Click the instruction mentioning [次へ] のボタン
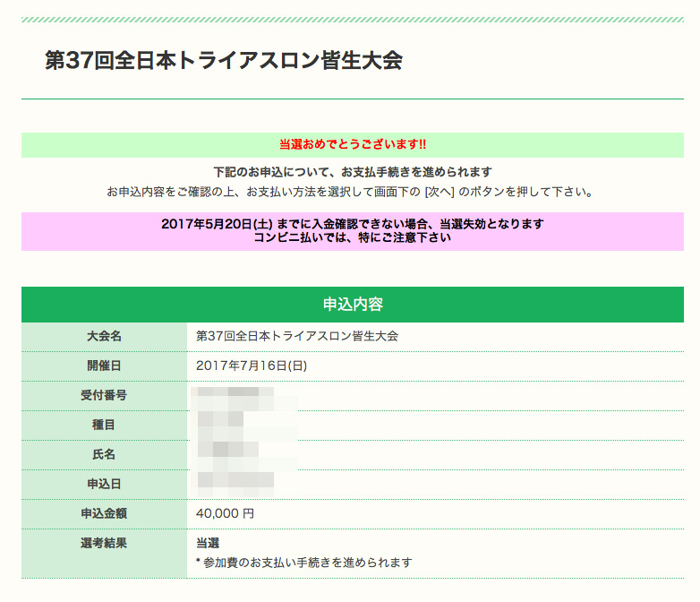 351,192
